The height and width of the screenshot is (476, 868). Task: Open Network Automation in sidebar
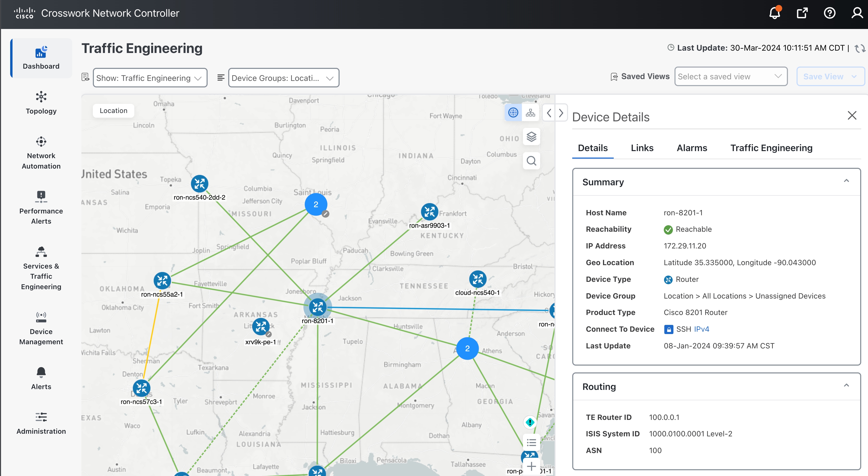pyautogui.click(x=41, y=153)
